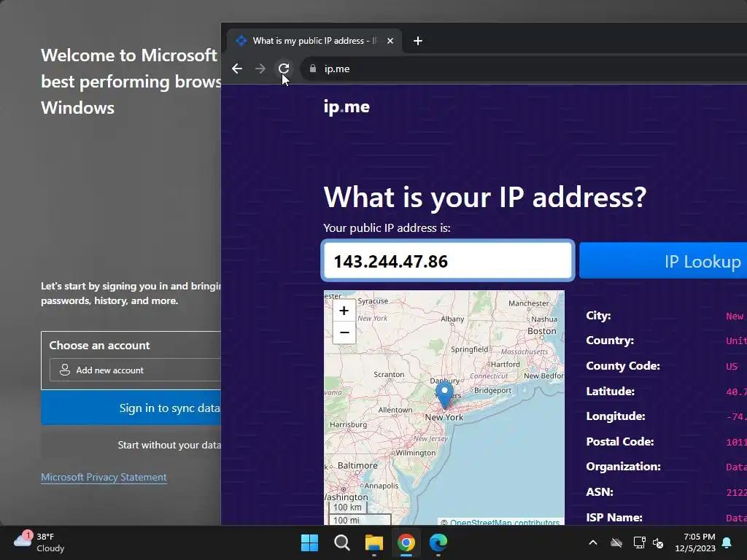Select the 'What is my public IP address' tab
The image size is (747, 560).
[314, 41]
